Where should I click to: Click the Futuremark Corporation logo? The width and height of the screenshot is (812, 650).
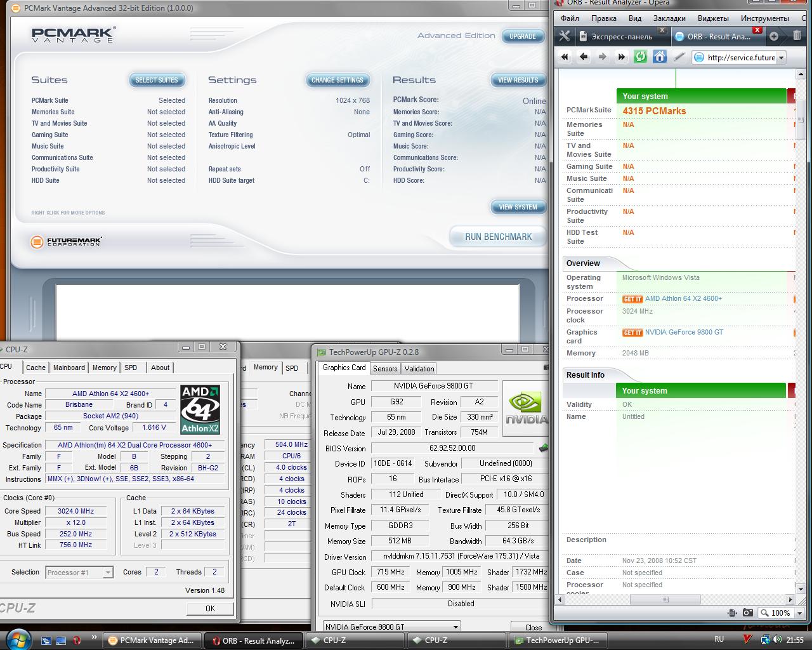point(66,242)
